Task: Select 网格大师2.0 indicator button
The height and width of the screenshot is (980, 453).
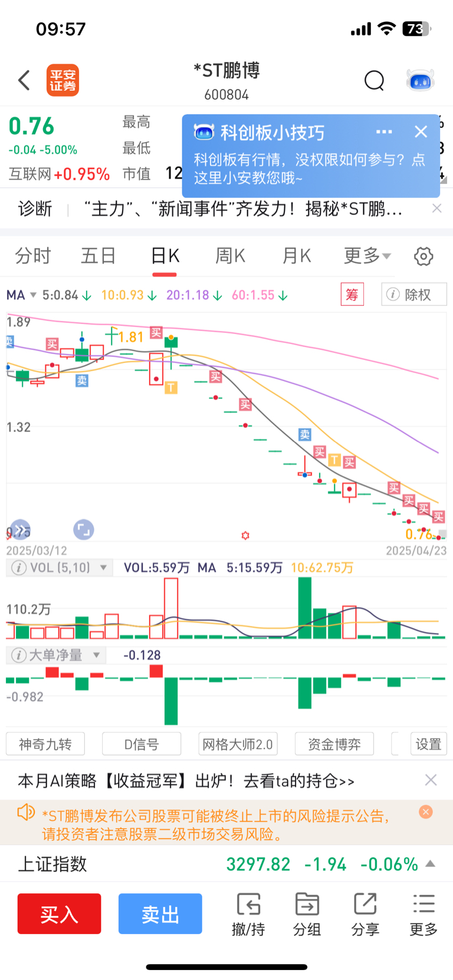Action: pos(238,744)
